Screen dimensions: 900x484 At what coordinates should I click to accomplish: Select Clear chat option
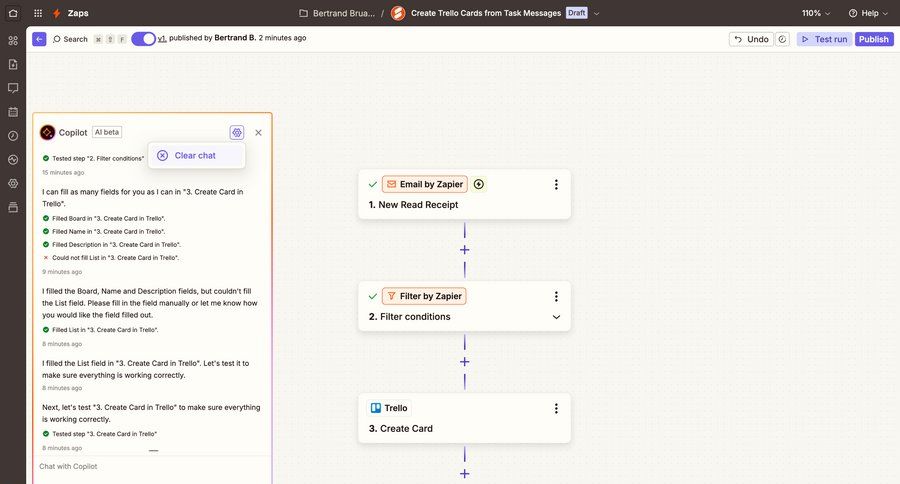tap(196, 156)
